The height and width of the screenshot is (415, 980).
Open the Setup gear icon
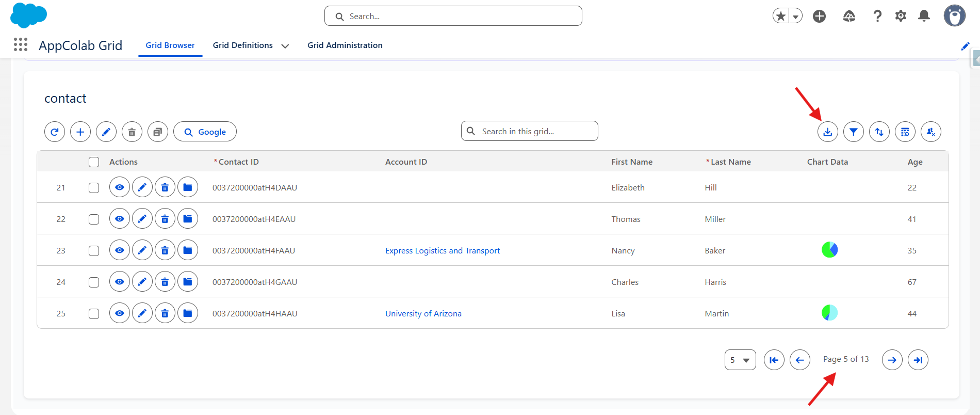(901, 16)
